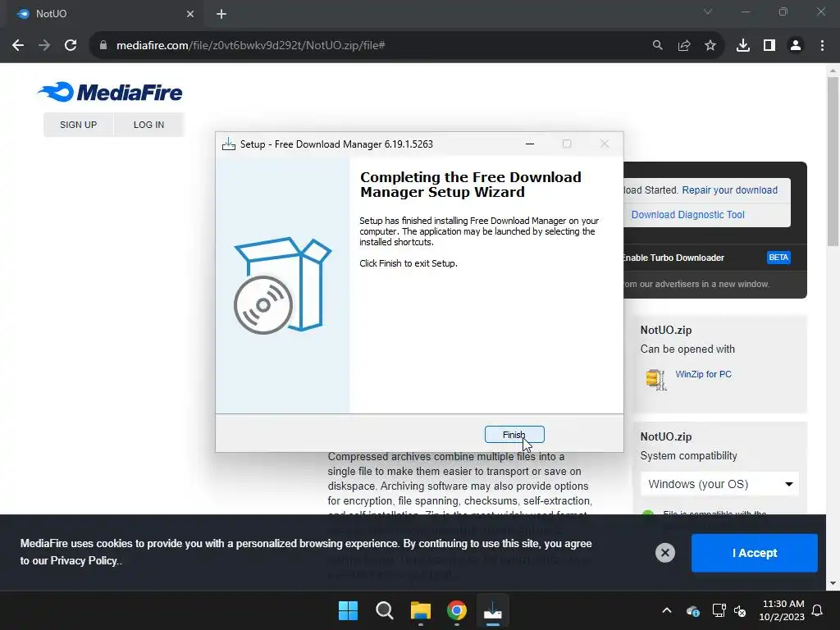The height and width of the screenshot is (630, 840).
Task: Open File Explorer from taskbar
Action: [421, 610]
